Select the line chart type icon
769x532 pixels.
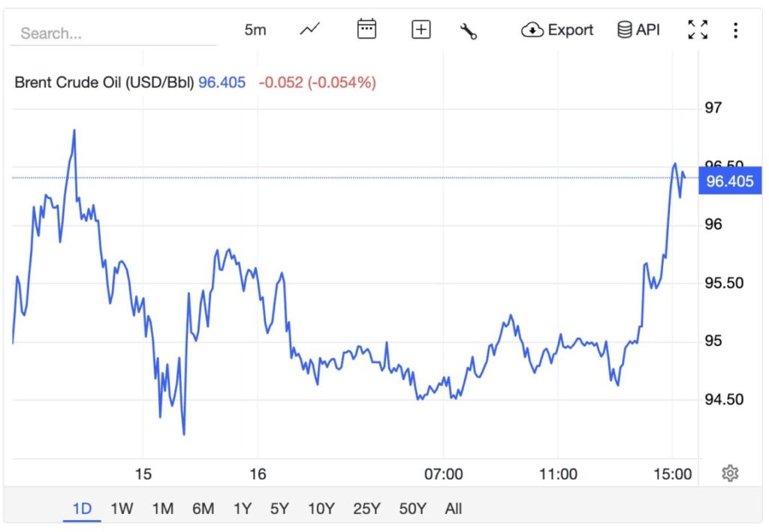(x=309, y=29)
